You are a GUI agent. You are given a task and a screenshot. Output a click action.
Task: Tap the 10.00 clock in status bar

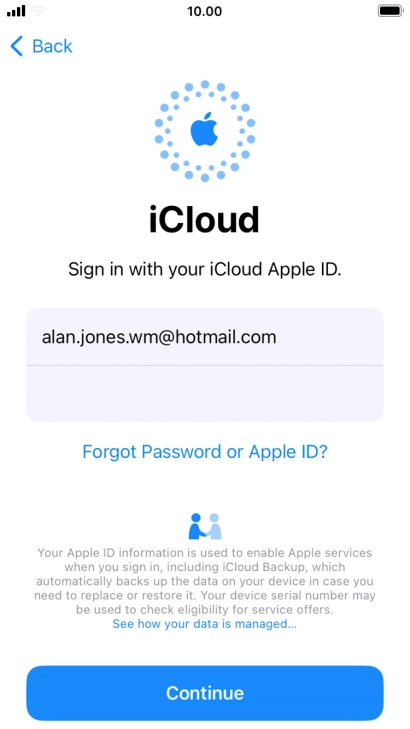(x=205, y=11)
